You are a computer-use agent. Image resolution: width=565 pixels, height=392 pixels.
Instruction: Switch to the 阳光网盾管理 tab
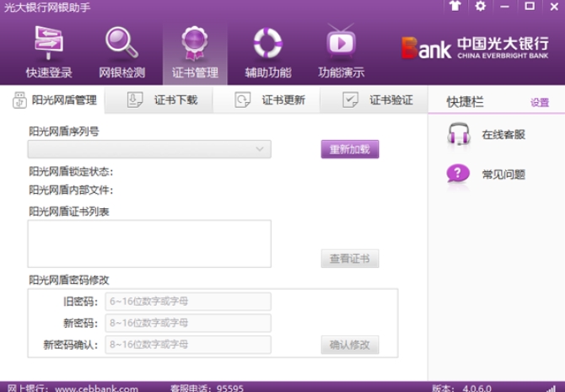(52, 99)
